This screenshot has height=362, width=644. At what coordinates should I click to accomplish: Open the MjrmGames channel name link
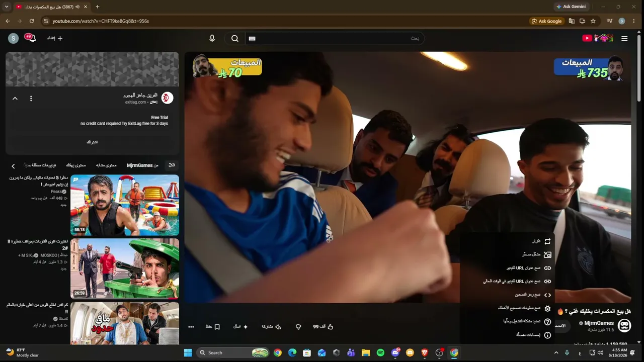point(599,323)
